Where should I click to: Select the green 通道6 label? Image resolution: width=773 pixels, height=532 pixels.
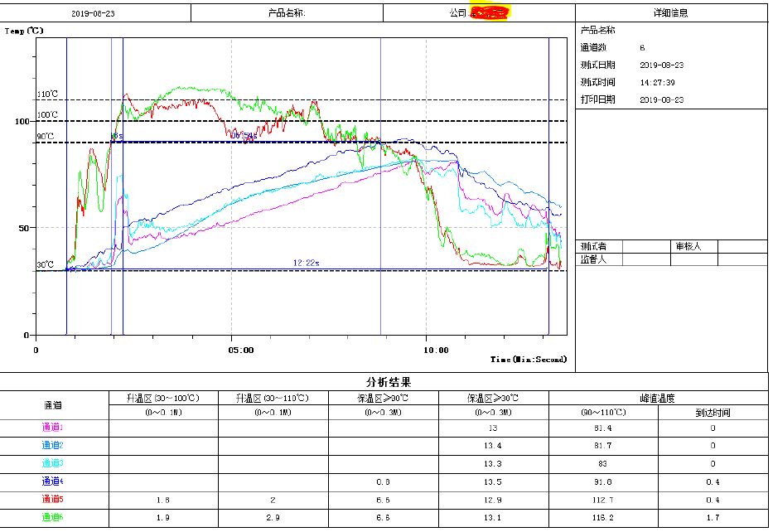pos(52,517)
